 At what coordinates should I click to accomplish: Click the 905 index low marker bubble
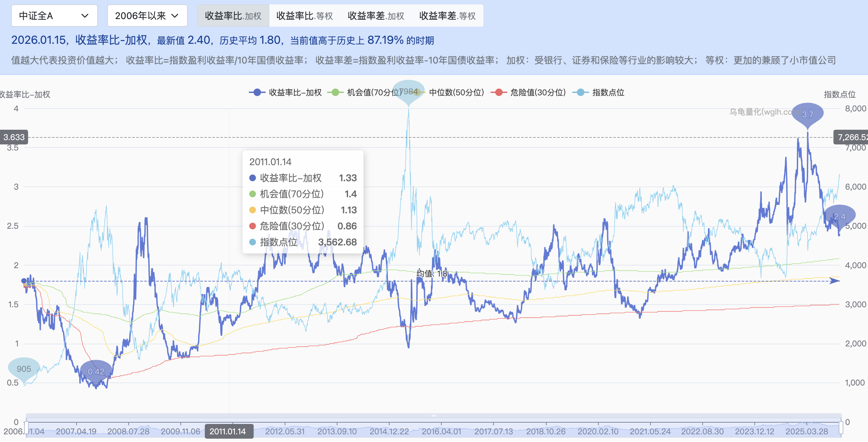click(x=24, y=368)
